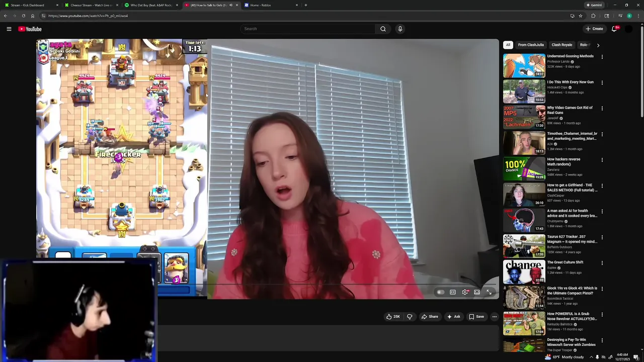Open I Do This With Every New Gun thumbnail
Screen dimensions: 644x362
524,91
